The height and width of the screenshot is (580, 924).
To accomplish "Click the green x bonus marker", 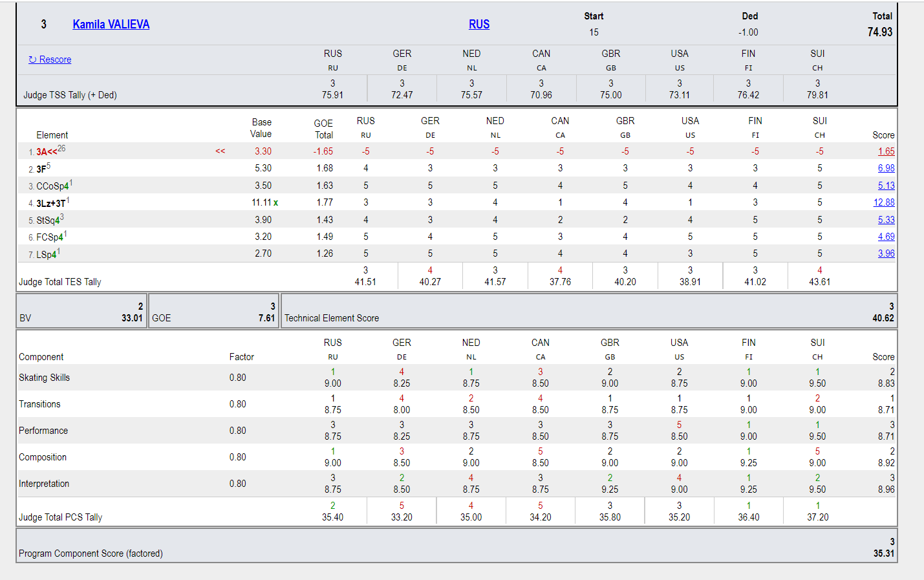I will [275, 202].
